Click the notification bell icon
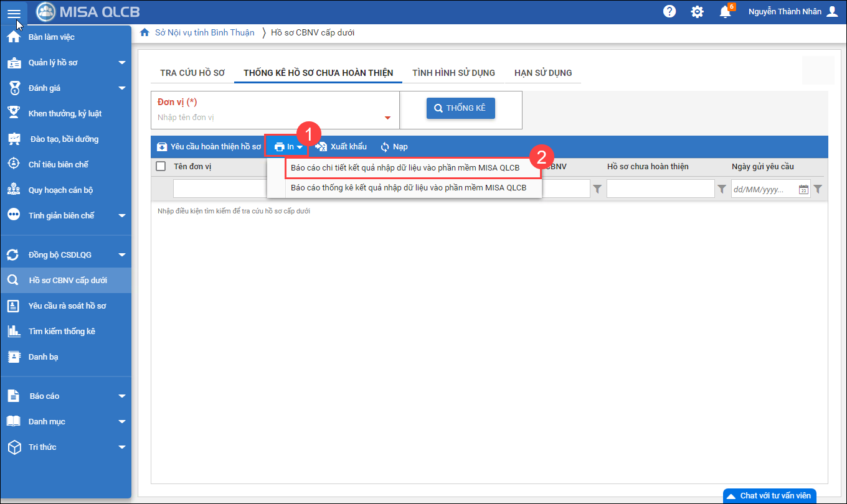Viewport: 847px width, 504px height. coord(725,12)
